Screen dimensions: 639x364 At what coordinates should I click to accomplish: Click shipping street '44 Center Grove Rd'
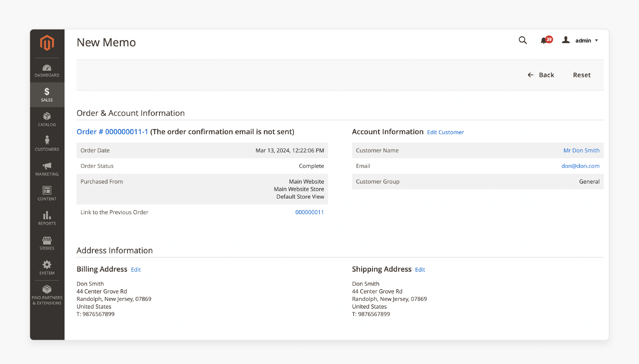click(x=377, y=291)
